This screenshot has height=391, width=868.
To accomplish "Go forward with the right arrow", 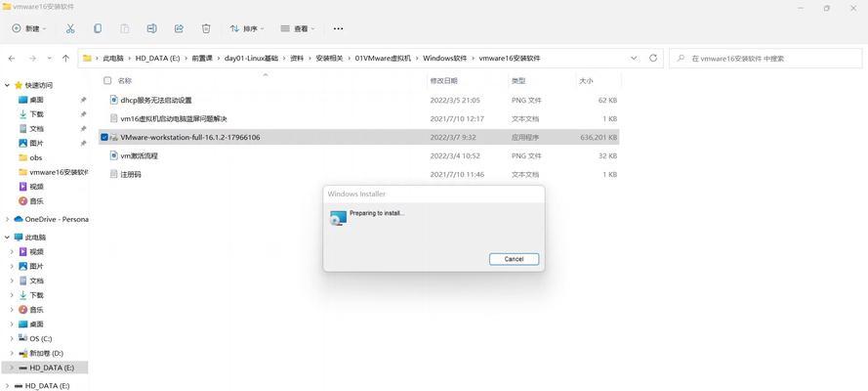I will click(32, 58).
